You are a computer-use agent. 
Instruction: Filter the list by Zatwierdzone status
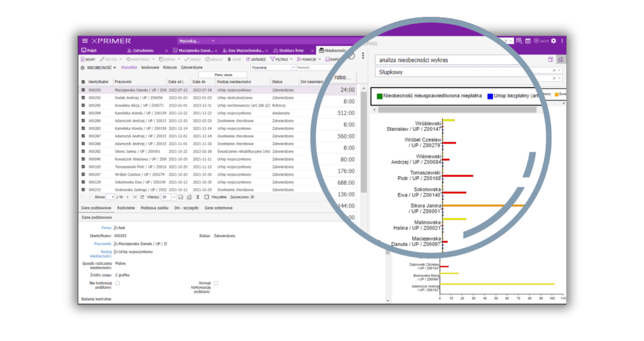(x=192, y=67)
